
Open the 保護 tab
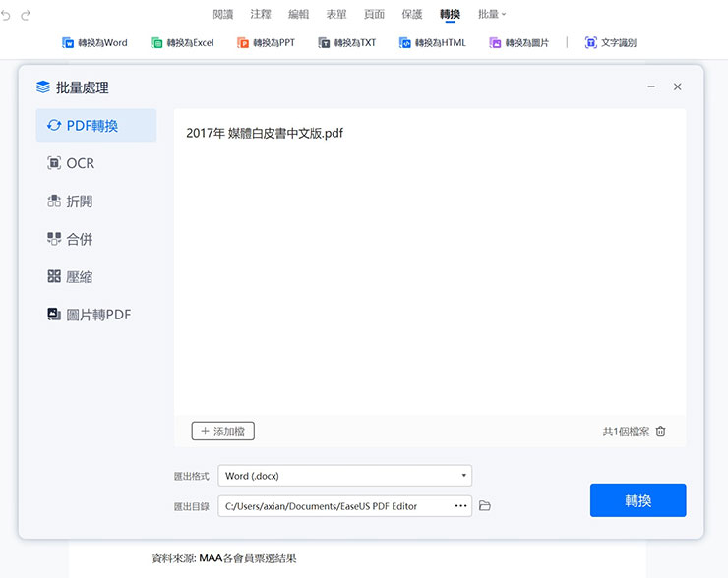[x=412, y=15]
